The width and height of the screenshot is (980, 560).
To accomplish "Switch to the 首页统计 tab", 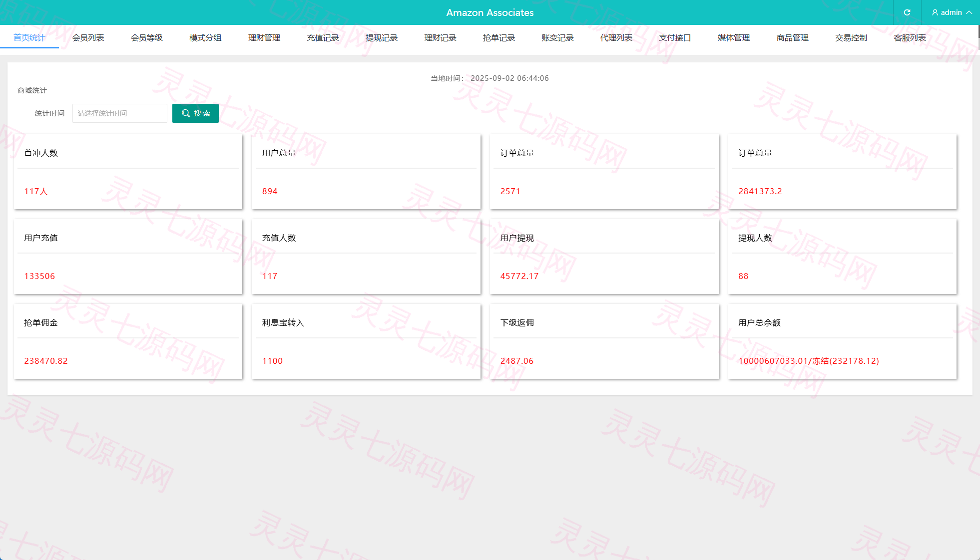I will point(29,37).
